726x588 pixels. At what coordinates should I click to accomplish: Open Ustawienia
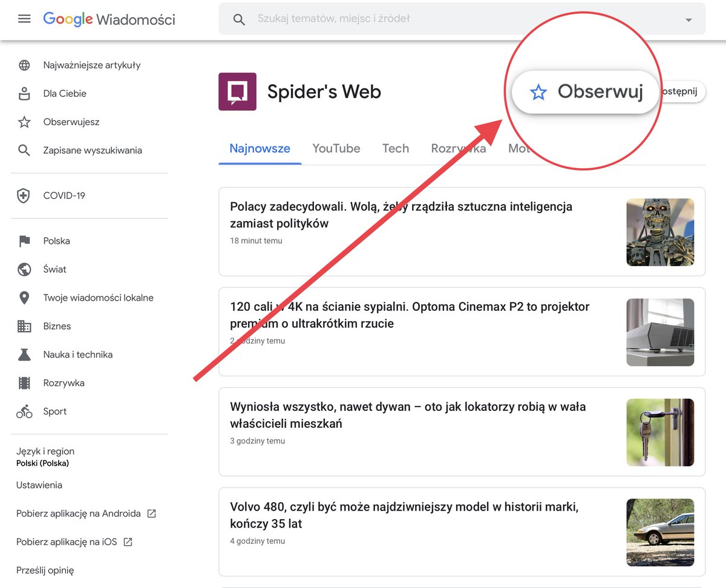39,485
